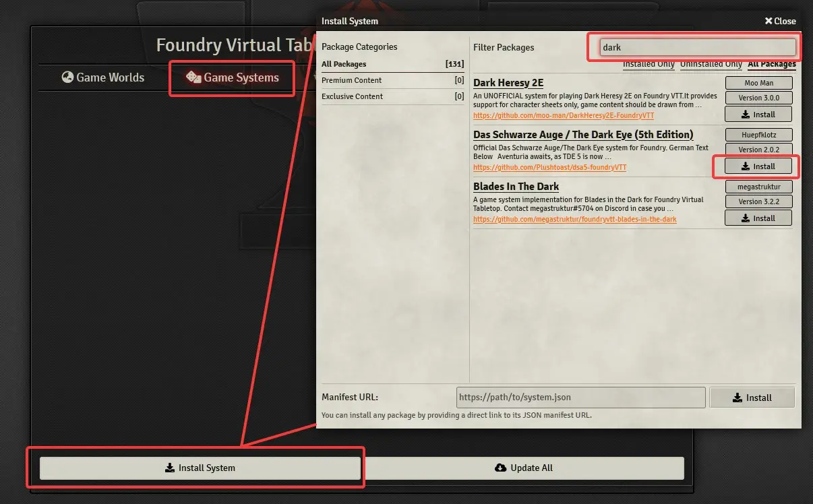Click Install System button at bottom
The height and width of the screenshot is (504, 813).
pyautogui.click(x=200, y=468)
